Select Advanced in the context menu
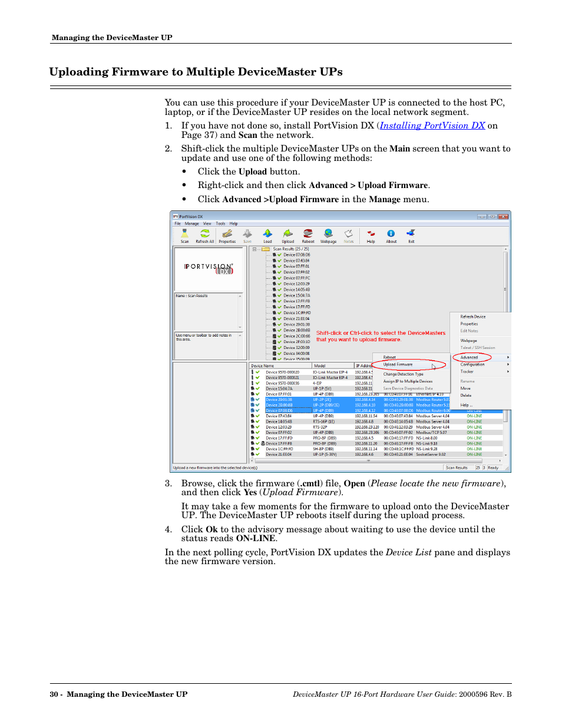 (469, 357)
